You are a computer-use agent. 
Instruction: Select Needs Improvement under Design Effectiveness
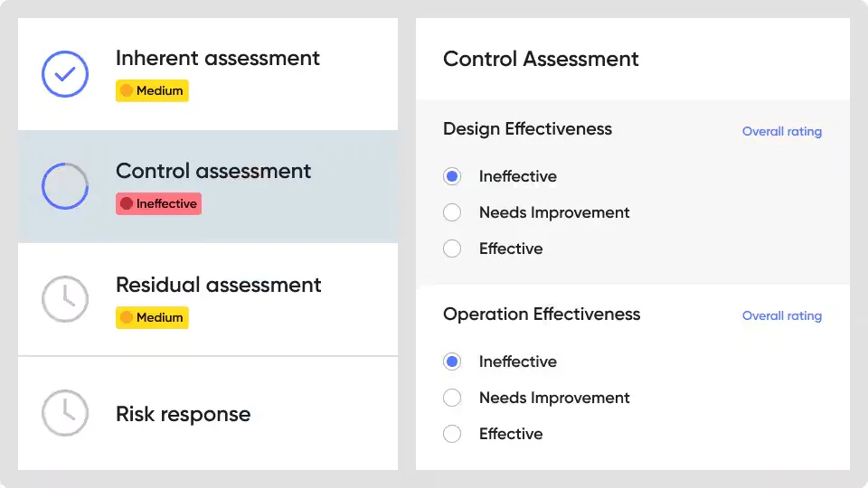pyautogui.click(x=452, y=212)
